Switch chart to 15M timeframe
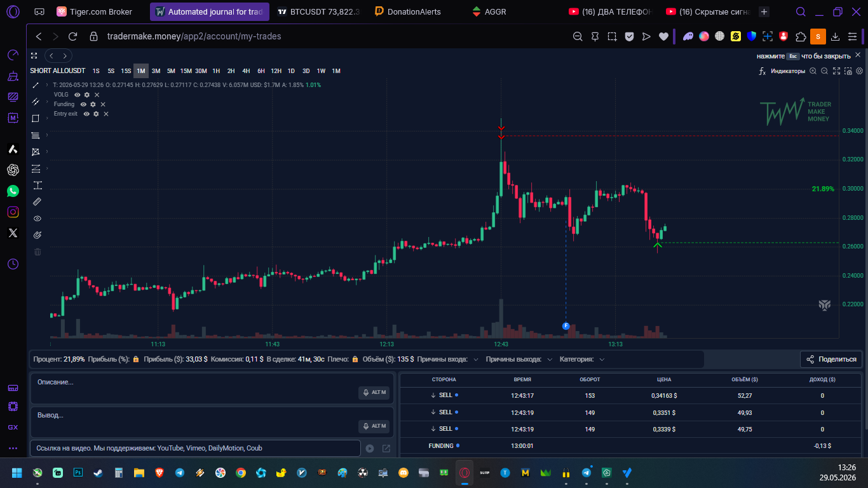The width and height of the screenshot is (868, 488). tap(186, 71)
